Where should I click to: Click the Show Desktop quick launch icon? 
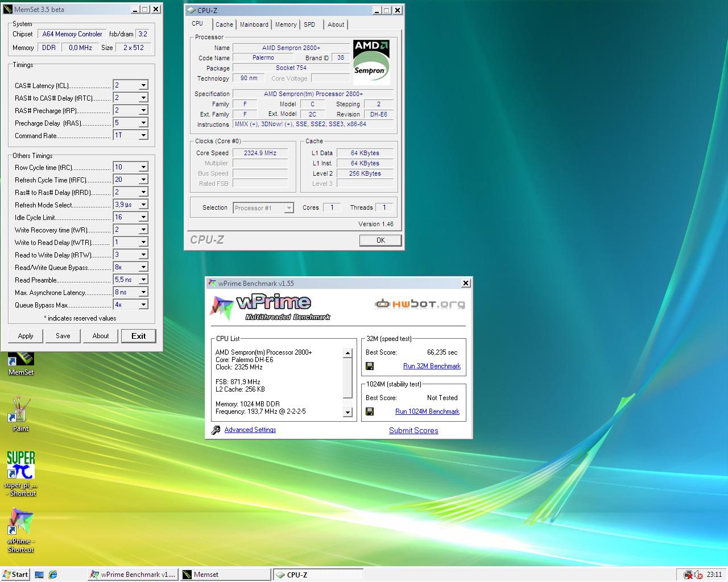tap(39, 575)
